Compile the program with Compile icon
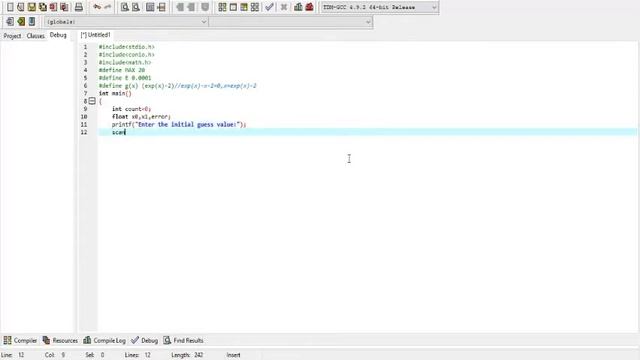 (x=222, y=7)
